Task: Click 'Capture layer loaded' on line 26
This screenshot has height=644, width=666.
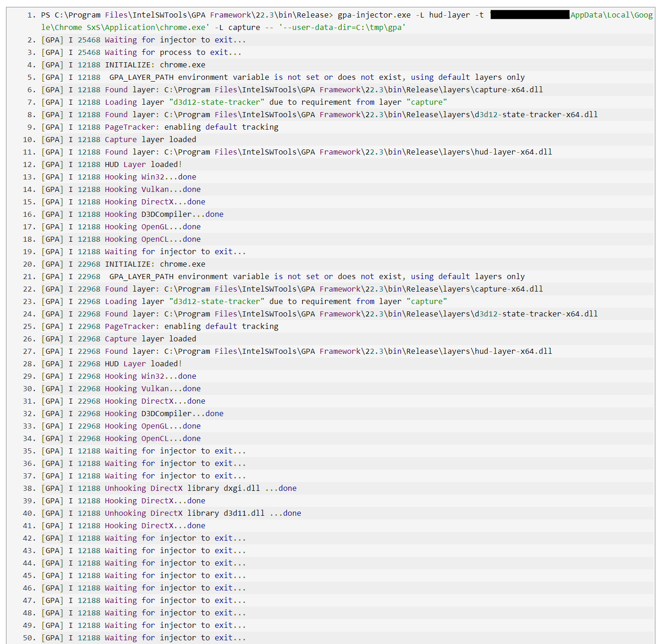Action: point(150,339)
